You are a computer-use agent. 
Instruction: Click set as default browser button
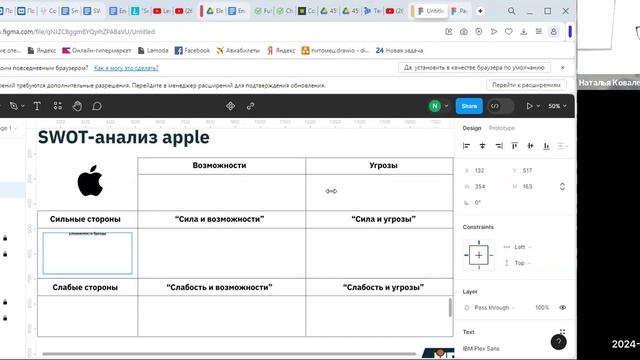474,68
